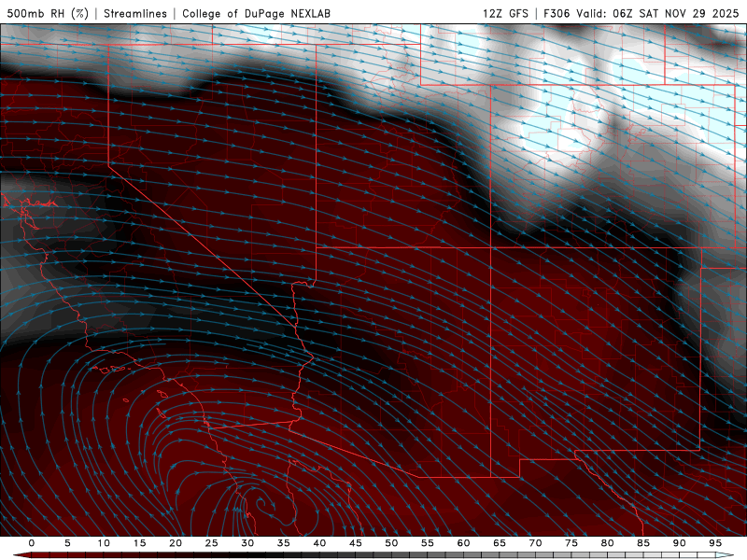Click the colorbar label 55
747x560 pixels.
[x=428, y=543]
